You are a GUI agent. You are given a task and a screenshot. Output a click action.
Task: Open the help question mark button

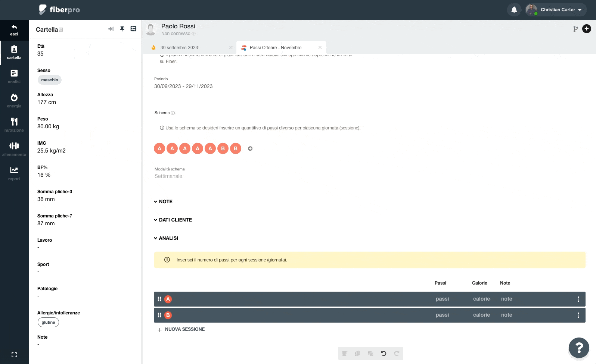point(579,348)
